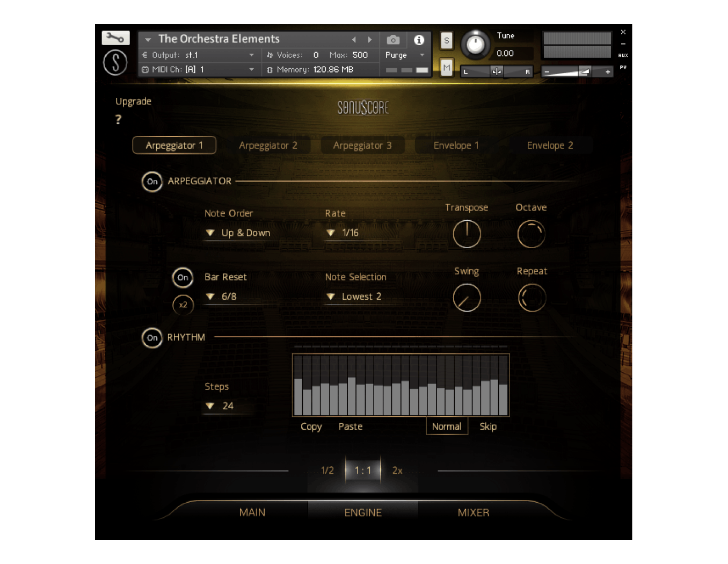Go to previous instrument with the left arrow
The height and width of the screenshot is (564, 728).
pyautogui.click(x=354, y=40)
